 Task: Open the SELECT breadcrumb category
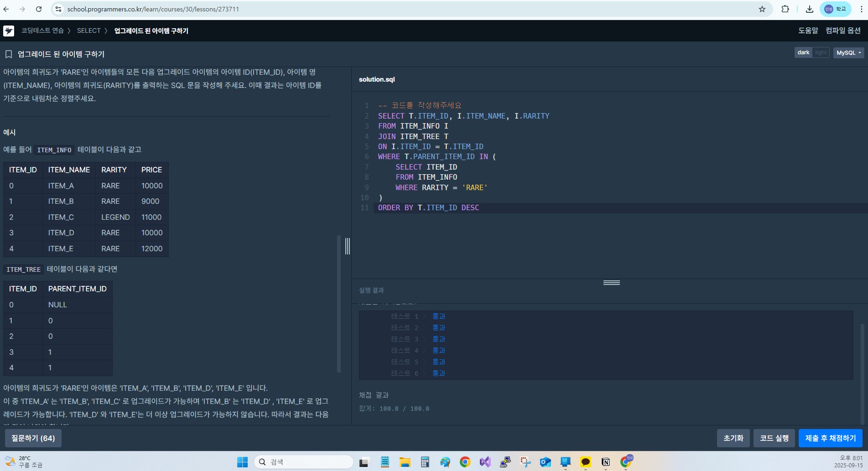point(88,31)
